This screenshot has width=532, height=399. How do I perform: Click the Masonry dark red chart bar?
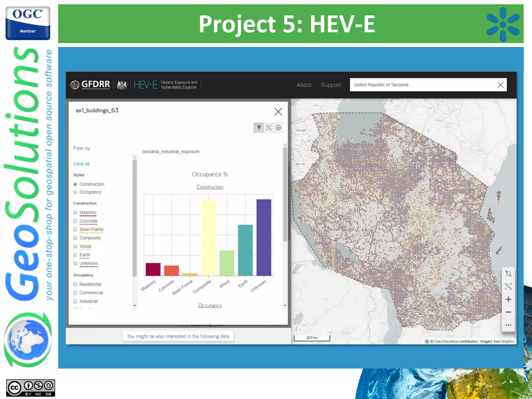(x=153, y=269)
